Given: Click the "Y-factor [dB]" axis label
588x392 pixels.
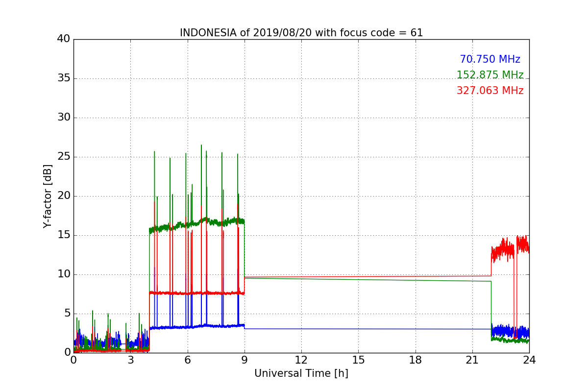Looking at the screenshot, I should [48, 196].
